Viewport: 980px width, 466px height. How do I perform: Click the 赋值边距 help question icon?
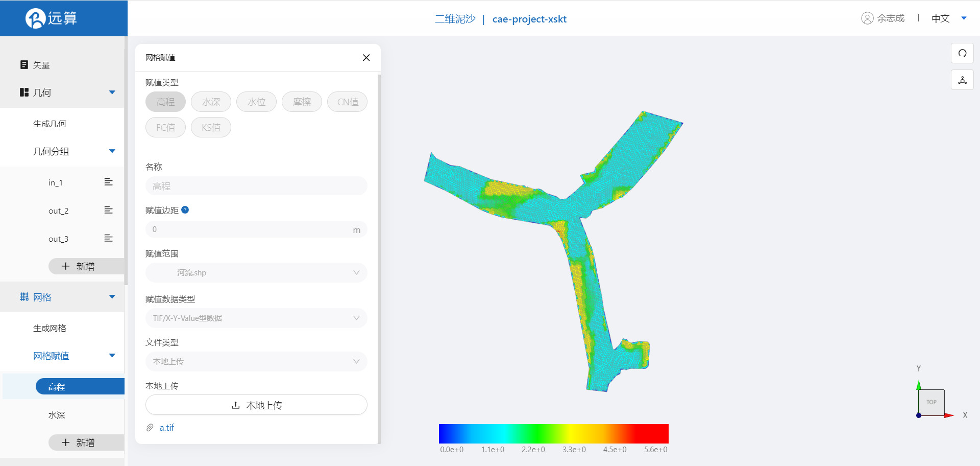coord(185,210)
